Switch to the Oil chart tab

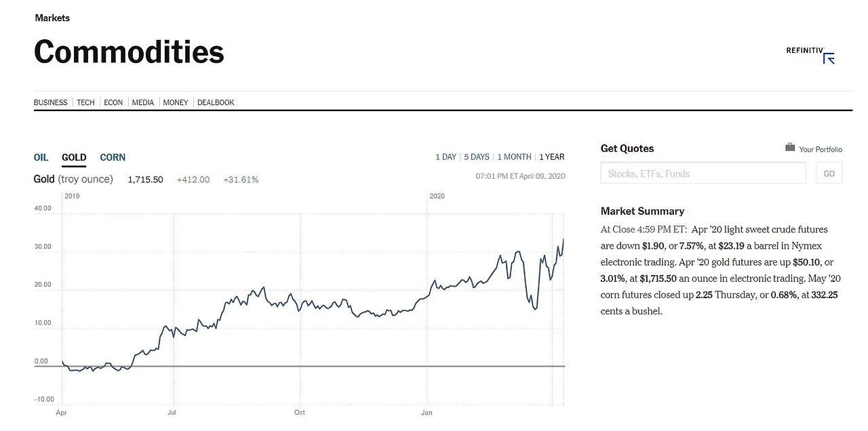pos(41,157)
